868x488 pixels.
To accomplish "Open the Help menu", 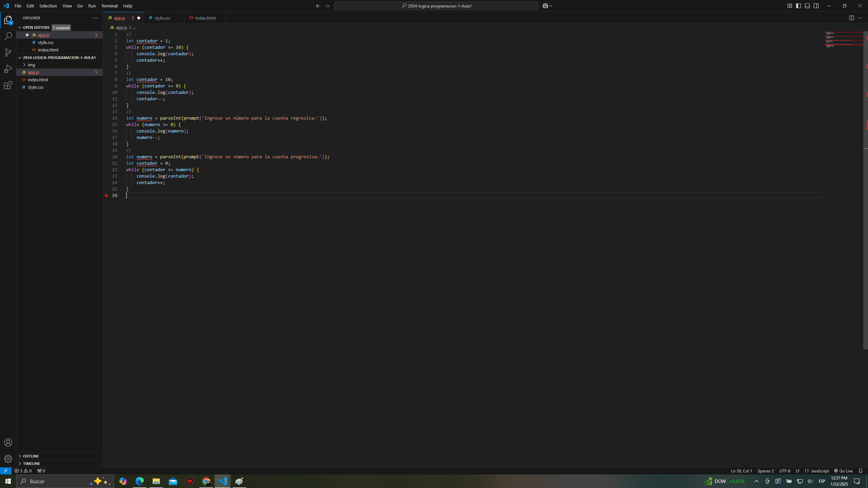I will [x=127, y=6].
